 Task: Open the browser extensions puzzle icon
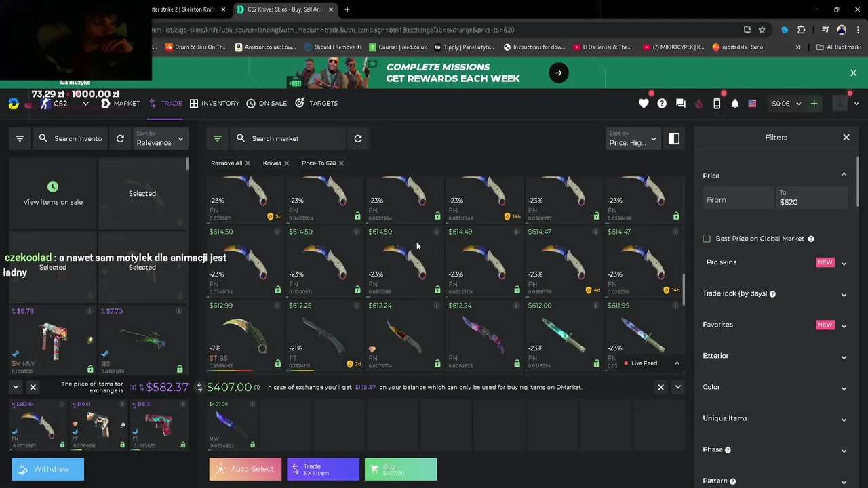click(x=801, y=30)
